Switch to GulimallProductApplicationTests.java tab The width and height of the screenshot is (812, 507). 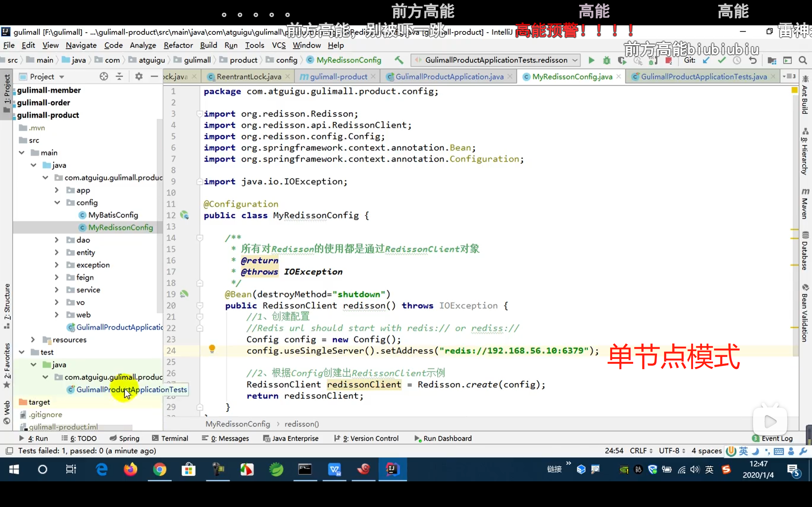pyautogui.click(x=703, y=77)
